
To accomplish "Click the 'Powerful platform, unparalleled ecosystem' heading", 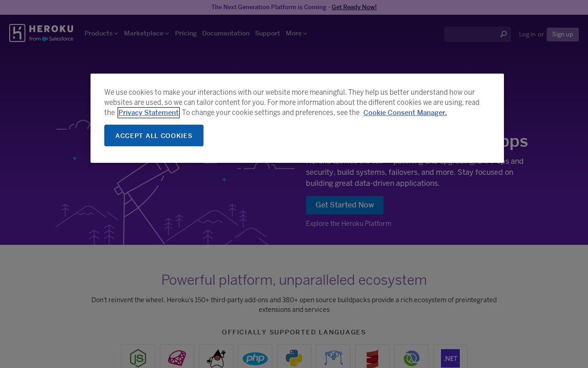I will point(294,280).
